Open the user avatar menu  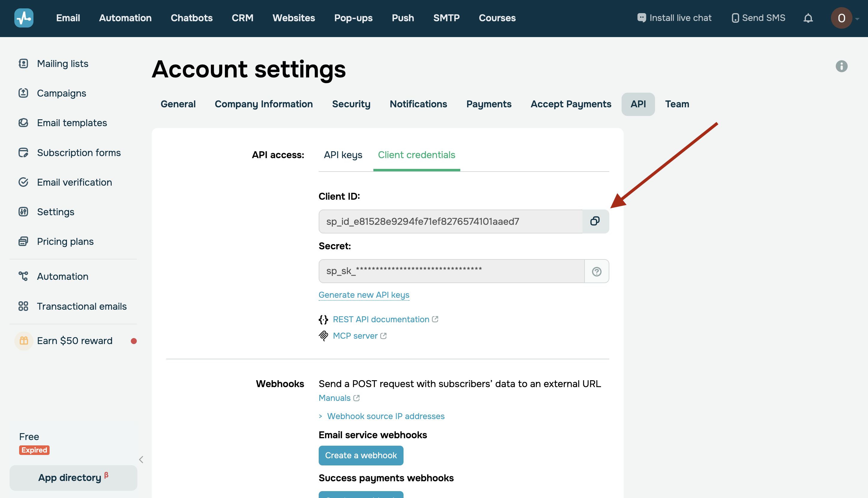(841, 18)
